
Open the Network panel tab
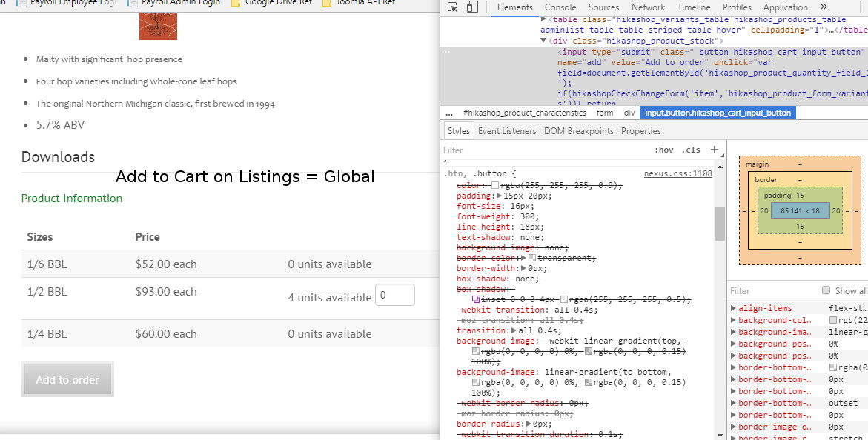(x=648, y=7)
